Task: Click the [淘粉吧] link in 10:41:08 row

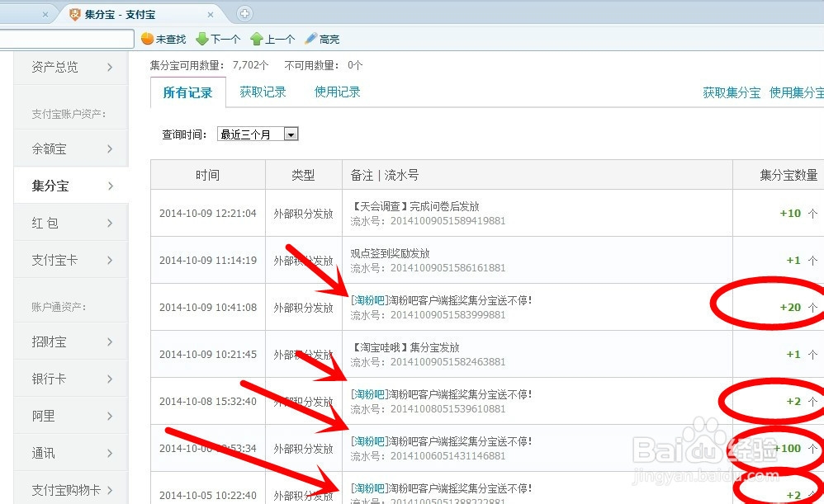Action: pyautogui.click(x=369, y=300)
